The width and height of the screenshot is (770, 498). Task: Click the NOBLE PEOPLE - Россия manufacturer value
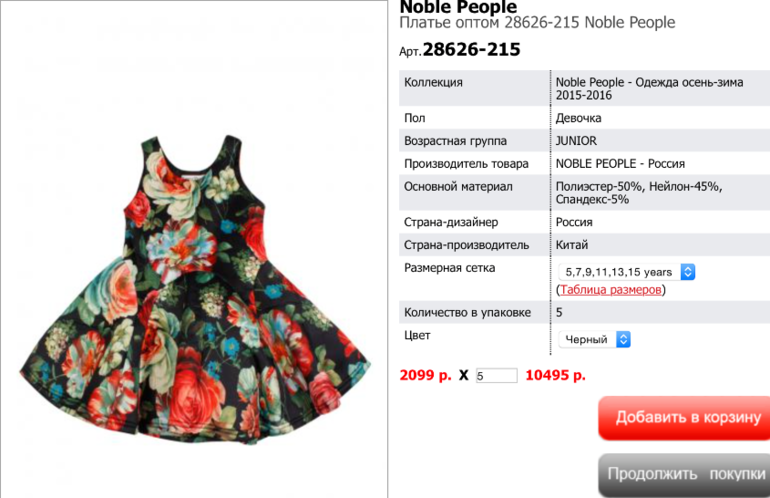[620, 164]
